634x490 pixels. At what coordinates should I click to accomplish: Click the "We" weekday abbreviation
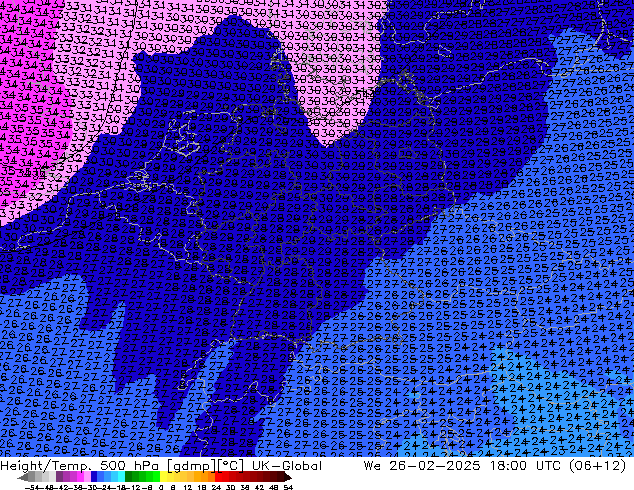[372, 466]
